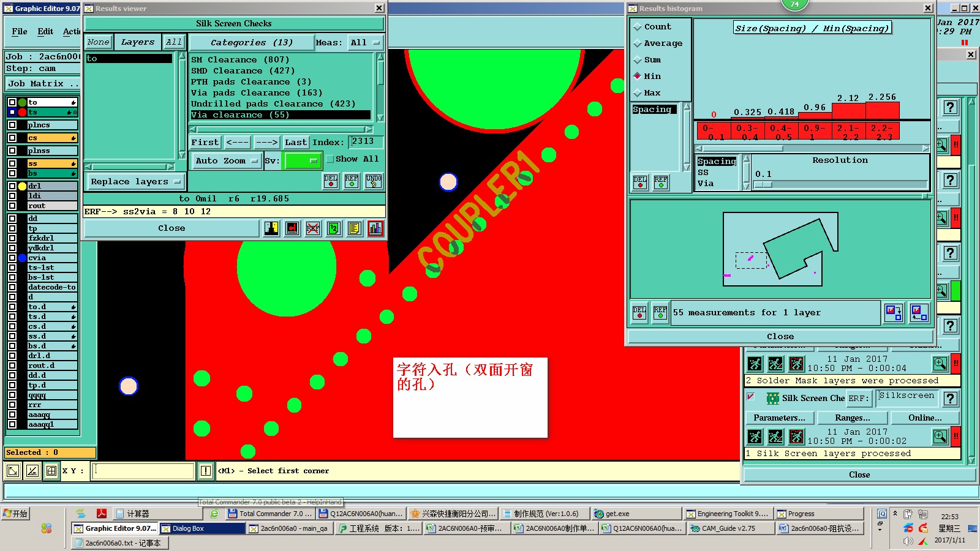
Task: Toggle checkbox for drl layer
Action: (12, 186)
